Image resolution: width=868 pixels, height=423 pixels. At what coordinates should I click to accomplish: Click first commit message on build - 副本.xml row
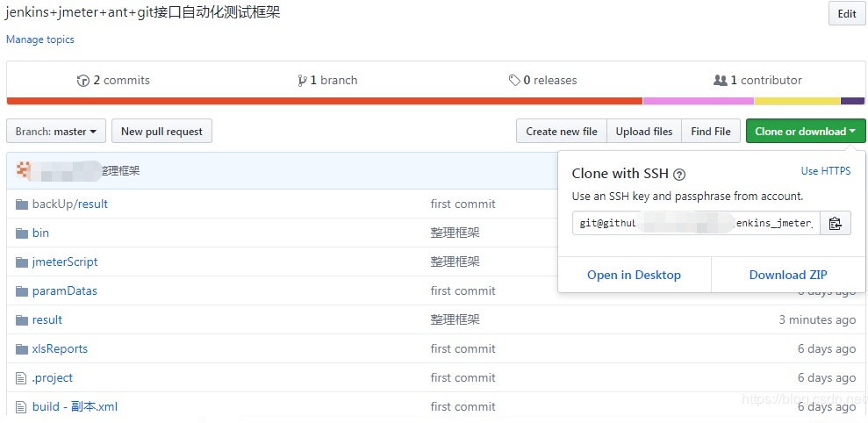click(x=463, y=407)
